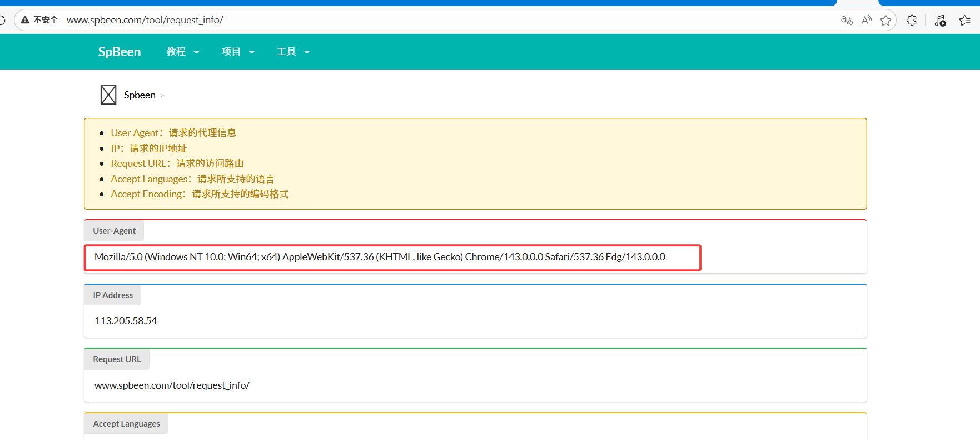Expand the 工具 dropdown caret
980x440 pixels.
(307, 52)
